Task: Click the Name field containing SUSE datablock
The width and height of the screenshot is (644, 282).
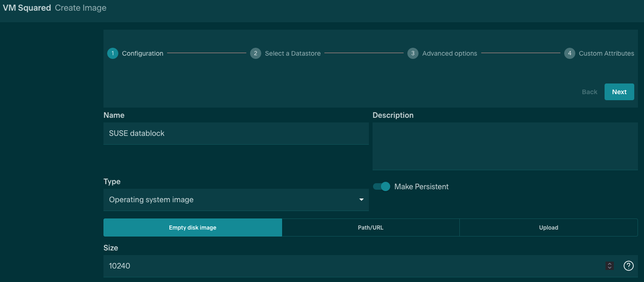Action: (x=236, y=134)
